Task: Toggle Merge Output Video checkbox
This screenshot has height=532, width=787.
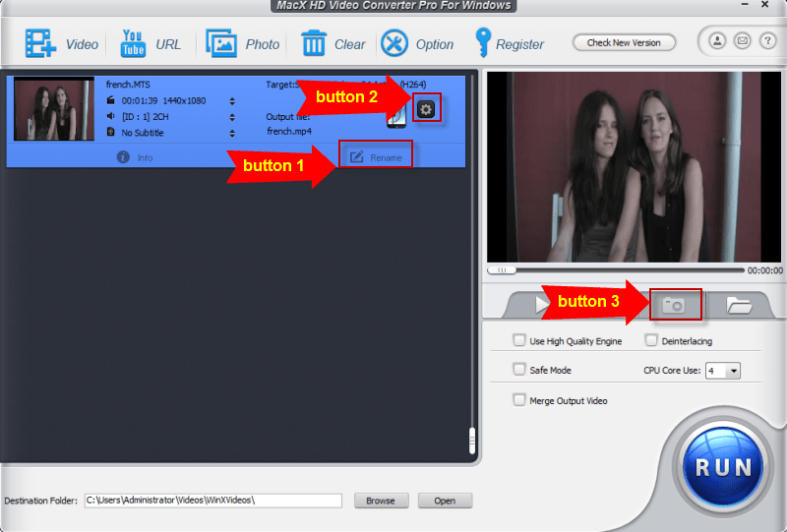Action: [x=519, y=400]
